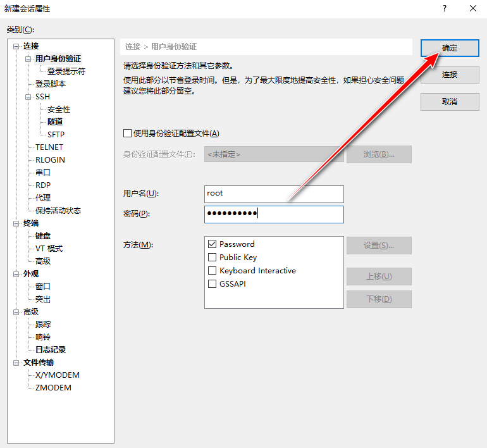Select 串口 in the tree
487x448 pixels.
[x=43, y=173]
